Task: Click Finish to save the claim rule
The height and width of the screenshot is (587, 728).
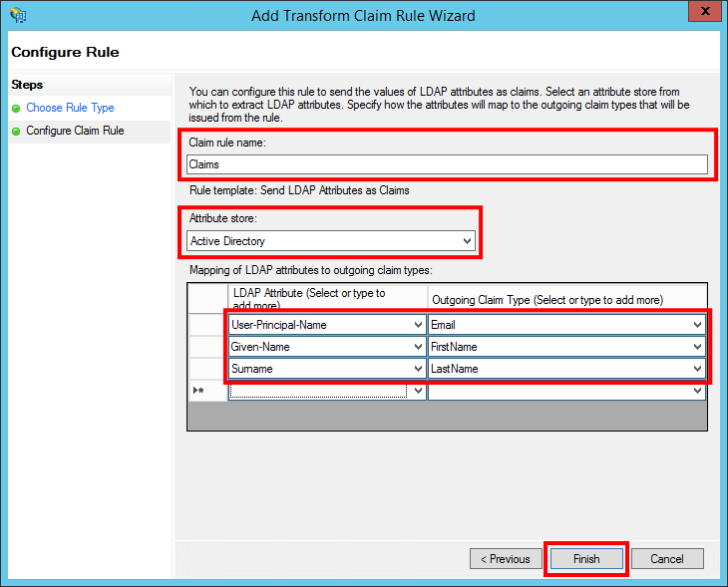Action: tap(586, 559)
